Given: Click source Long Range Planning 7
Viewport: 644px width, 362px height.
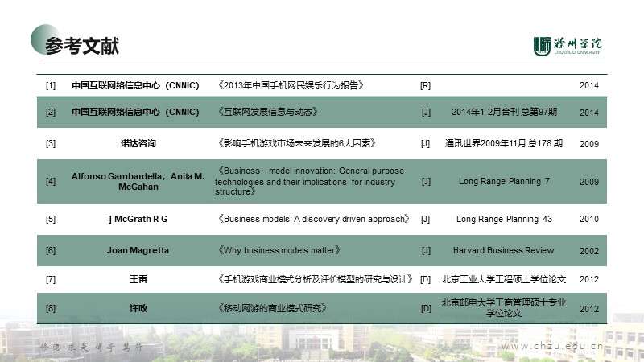Looking at the screenshot, I should (504, 182).
